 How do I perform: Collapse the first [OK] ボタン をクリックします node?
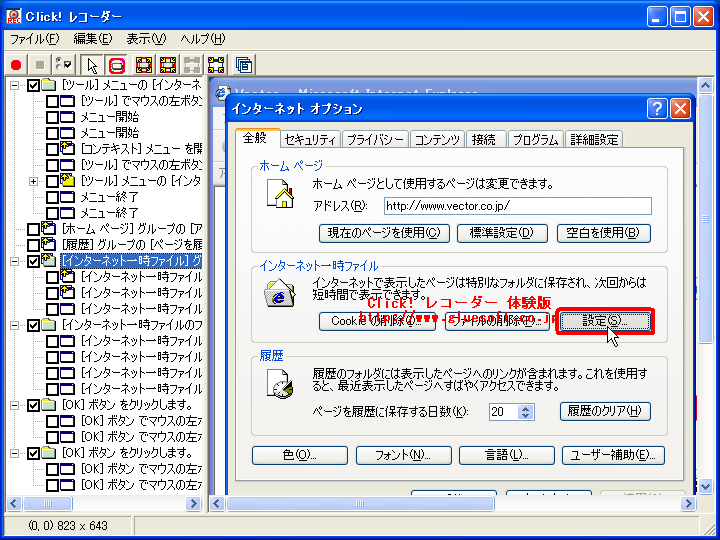15,405
